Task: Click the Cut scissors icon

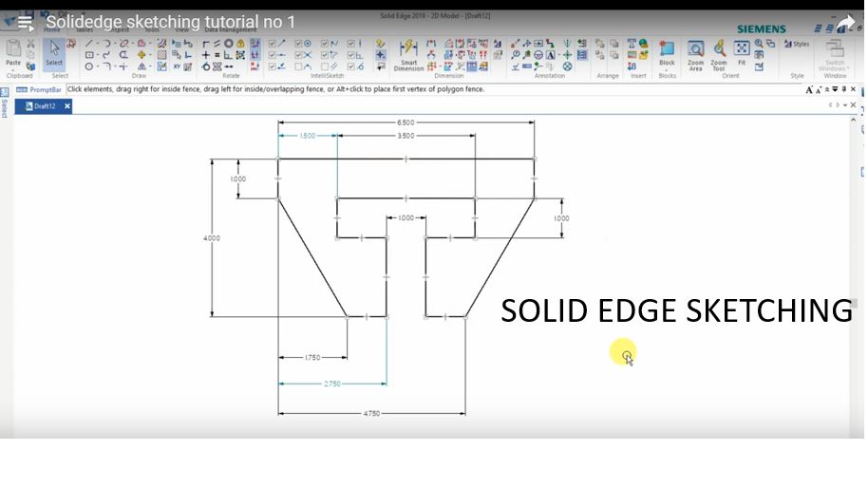Action: coord(31,43)
